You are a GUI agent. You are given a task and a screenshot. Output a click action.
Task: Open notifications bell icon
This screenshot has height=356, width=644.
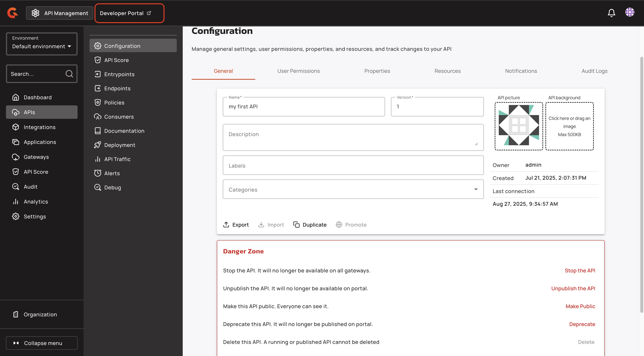[x=611, y=13]
